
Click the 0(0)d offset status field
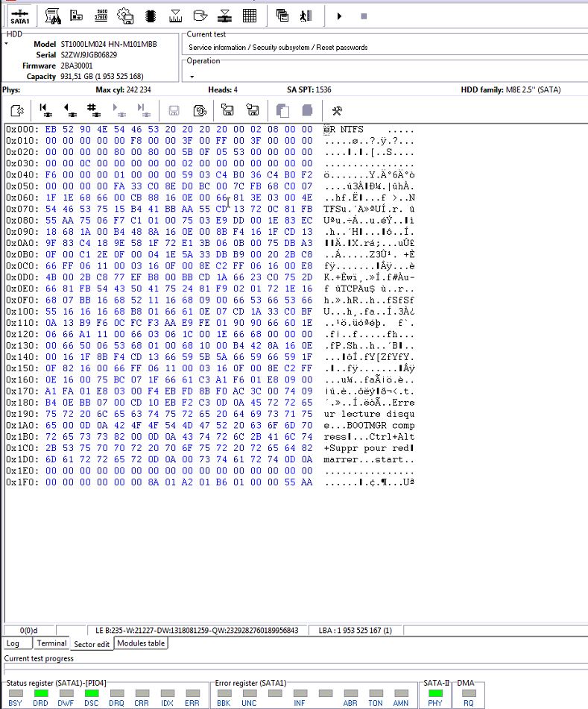coord(29,630)
